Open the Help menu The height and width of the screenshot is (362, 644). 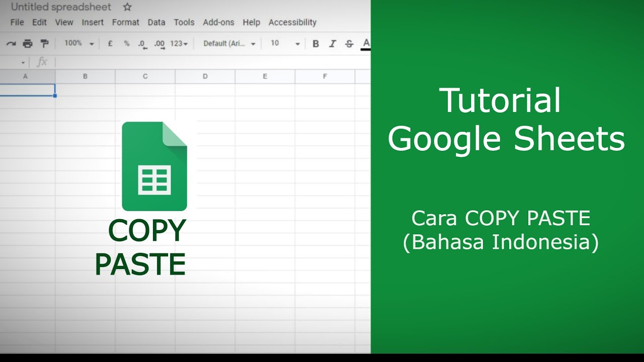[251, 22]
